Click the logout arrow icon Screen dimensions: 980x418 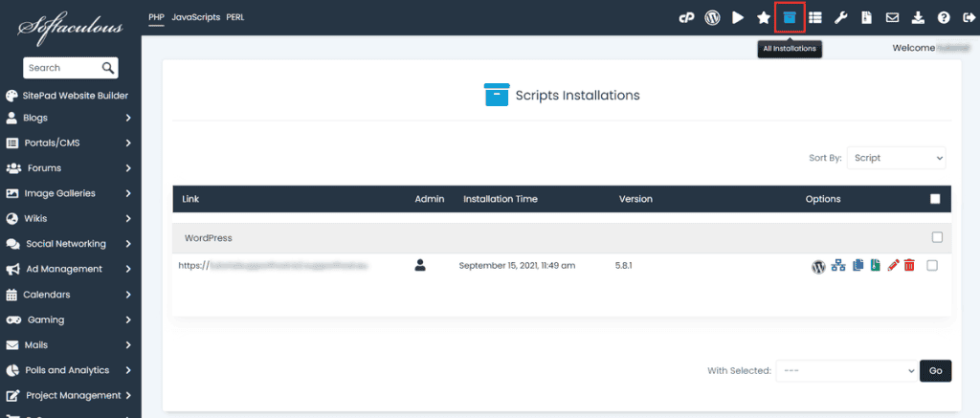click(969, 17)
